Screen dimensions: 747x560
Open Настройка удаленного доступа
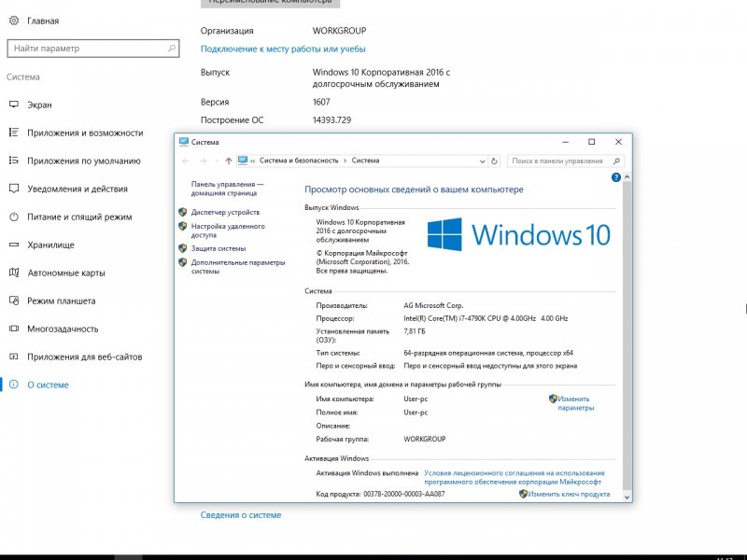pyautogui.click(x=228, y=231)
